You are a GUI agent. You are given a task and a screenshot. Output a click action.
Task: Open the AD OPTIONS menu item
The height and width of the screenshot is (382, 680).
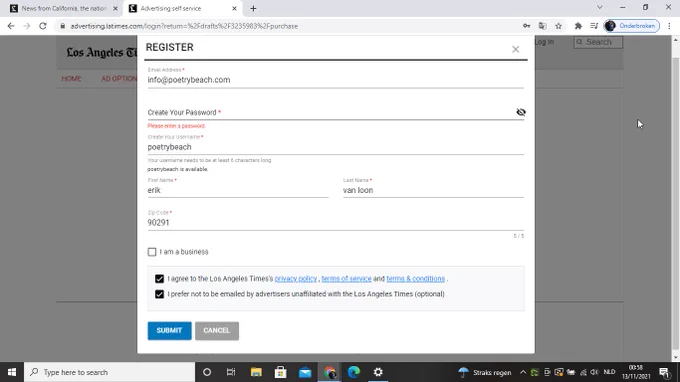click(x=119, y=79)
